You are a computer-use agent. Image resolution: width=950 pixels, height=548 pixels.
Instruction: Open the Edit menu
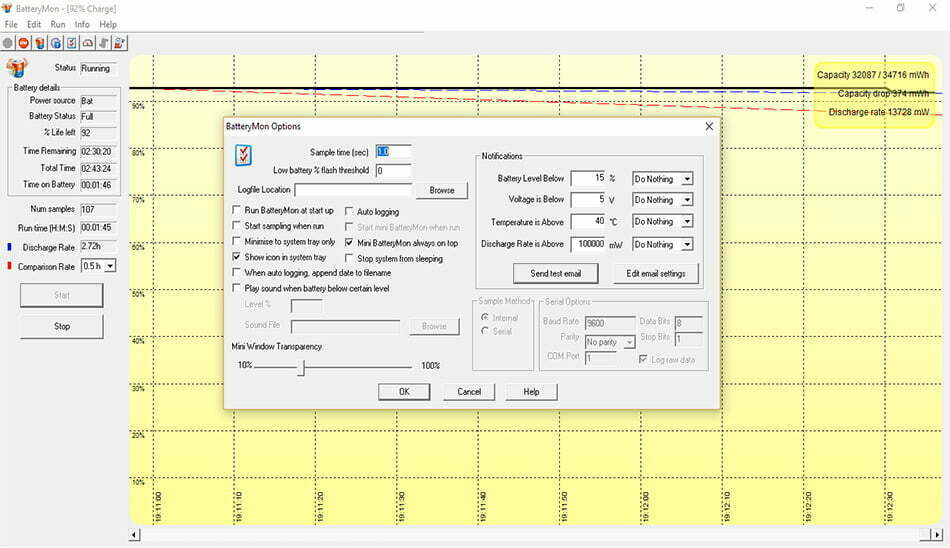tap(34, 24)
